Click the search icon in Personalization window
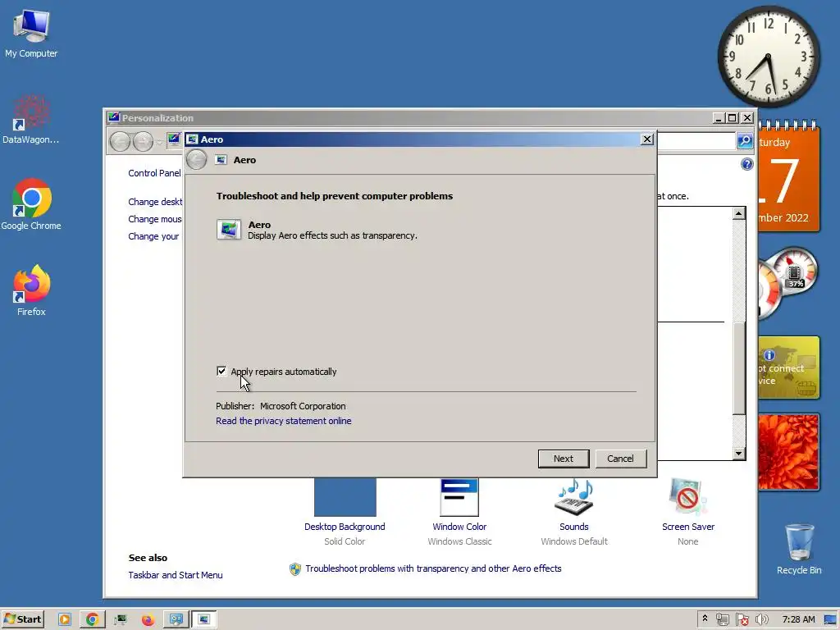Viewport: 840px width, 630px height. [745, 141]
